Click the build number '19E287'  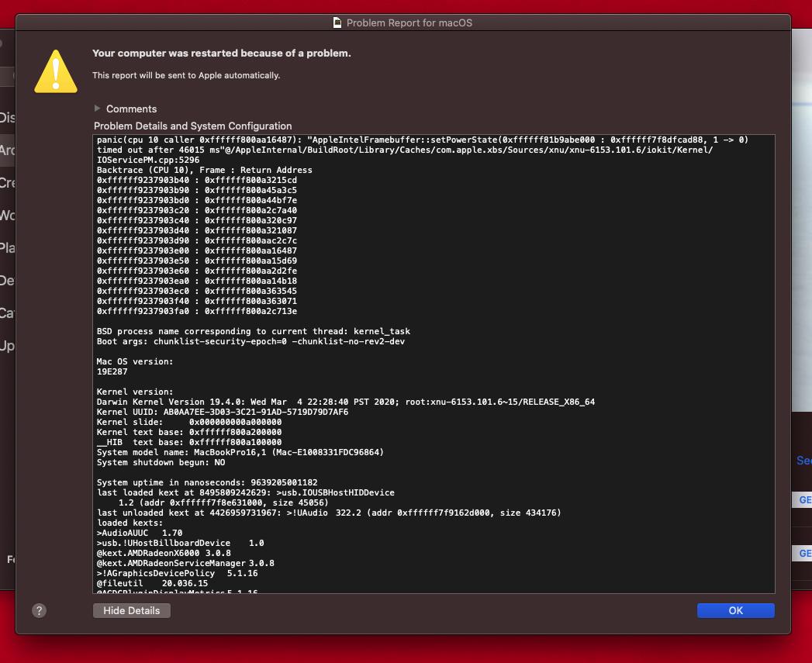(x=112, y=372)
